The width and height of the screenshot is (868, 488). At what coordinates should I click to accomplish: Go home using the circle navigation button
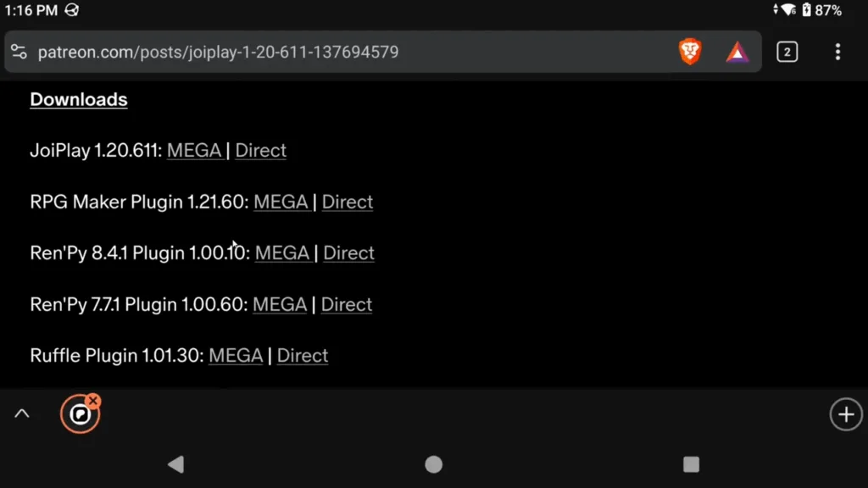(x=433, y=464)
